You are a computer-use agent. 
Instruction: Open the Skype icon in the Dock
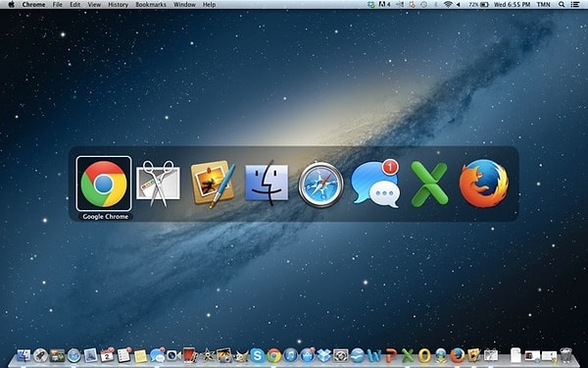click(257, 355)
